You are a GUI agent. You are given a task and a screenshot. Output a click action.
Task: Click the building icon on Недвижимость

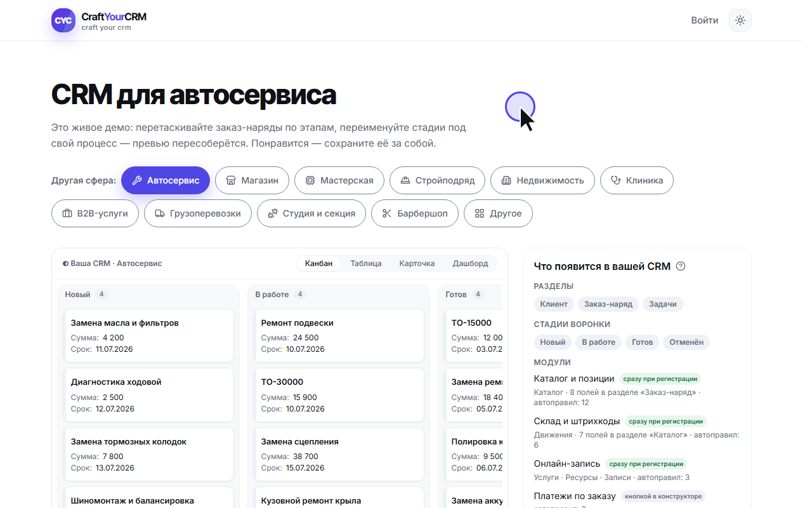(x=506, y=180)
